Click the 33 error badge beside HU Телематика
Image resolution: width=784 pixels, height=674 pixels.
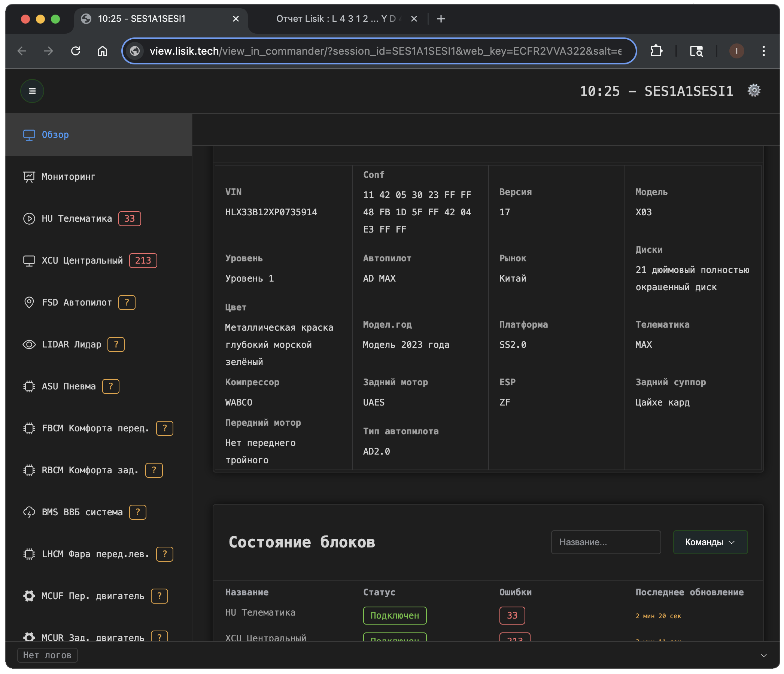pos(130,219)
